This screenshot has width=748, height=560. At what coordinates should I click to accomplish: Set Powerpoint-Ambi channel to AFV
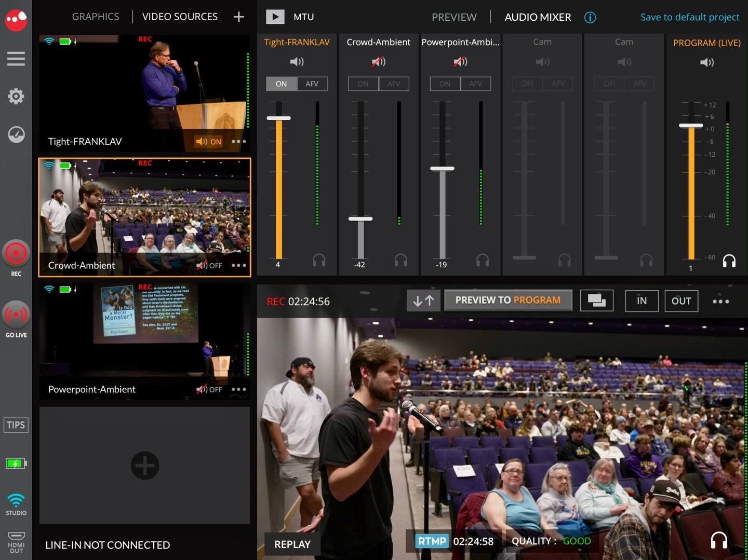coord(476,84)
